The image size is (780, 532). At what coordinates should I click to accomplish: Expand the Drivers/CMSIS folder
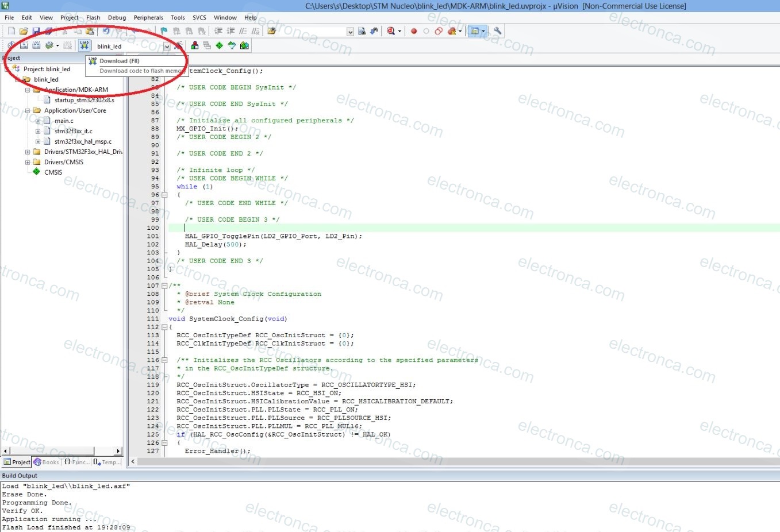click(28, 162)
